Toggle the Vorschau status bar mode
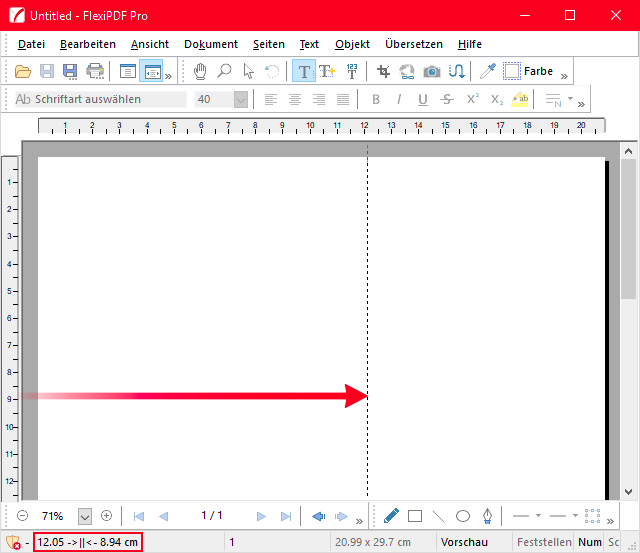Viewport: 640px width, 553px height. [x=467, y=542]
